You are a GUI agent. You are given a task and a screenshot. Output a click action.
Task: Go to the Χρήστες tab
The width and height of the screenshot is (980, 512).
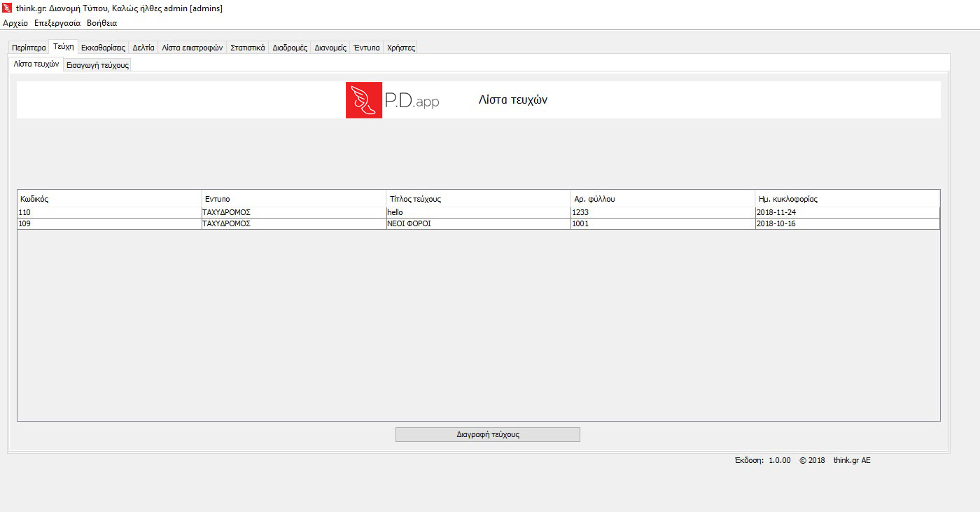coord(401,48)
